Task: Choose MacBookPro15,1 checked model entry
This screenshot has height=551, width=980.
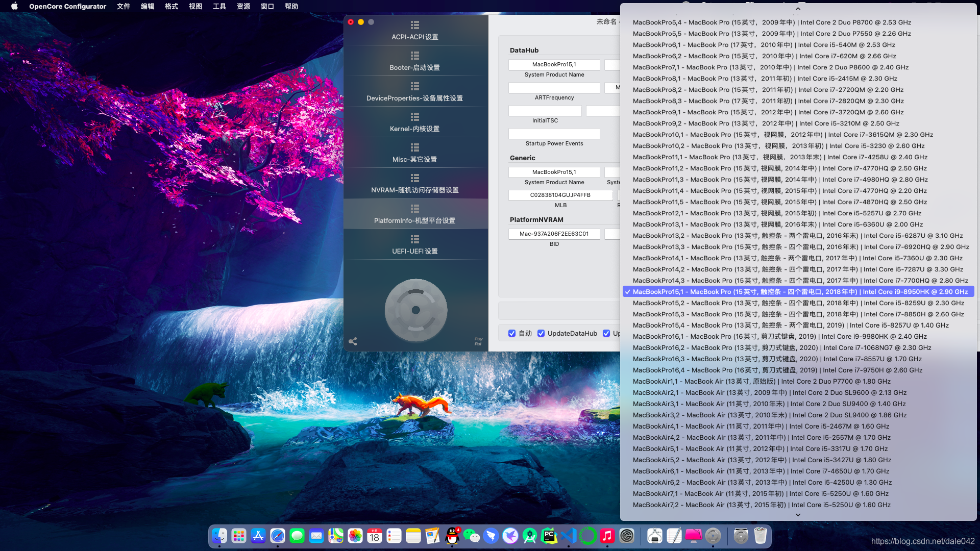Action: coord(798,292)
